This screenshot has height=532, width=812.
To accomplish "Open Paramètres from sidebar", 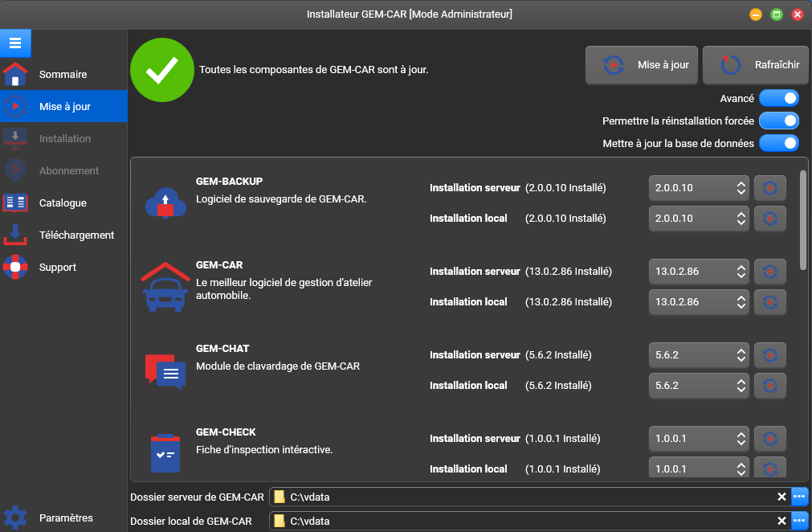I will (x=63, y=518).
